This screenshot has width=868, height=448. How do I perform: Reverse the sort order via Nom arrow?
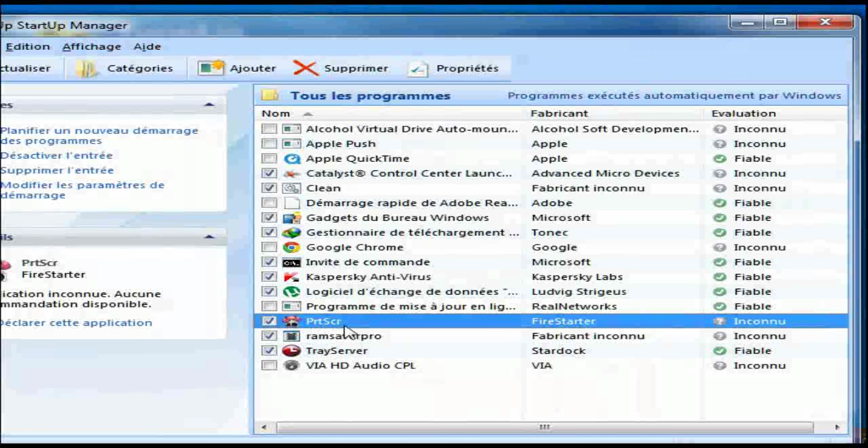(x=307, y=114)
